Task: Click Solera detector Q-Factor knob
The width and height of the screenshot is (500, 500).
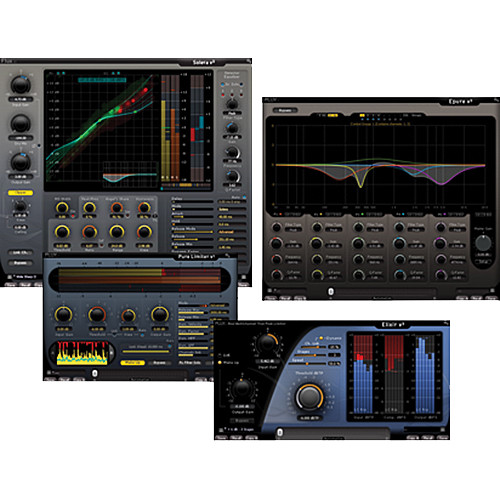Action: [x=232, y=176]
